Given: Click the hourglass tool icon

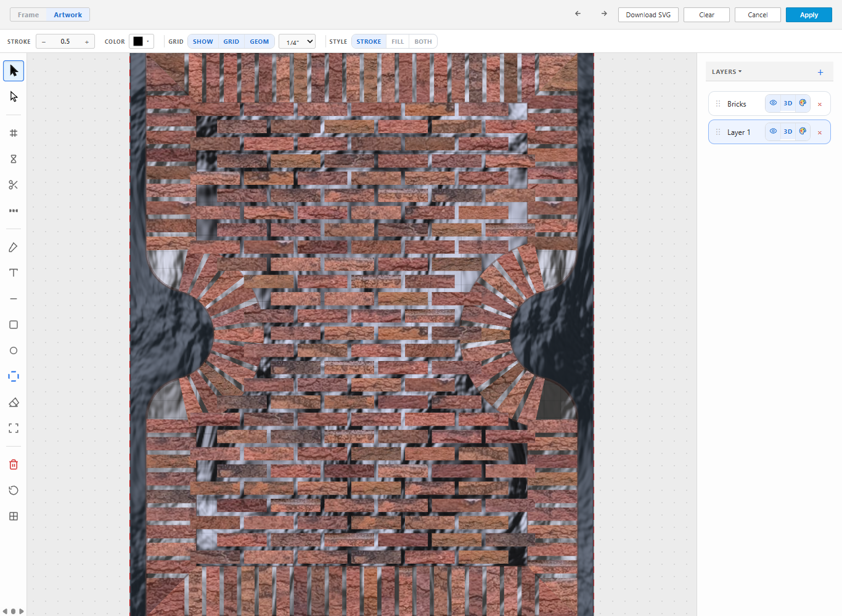Looking at the screenshot, I should coord(14,159).
